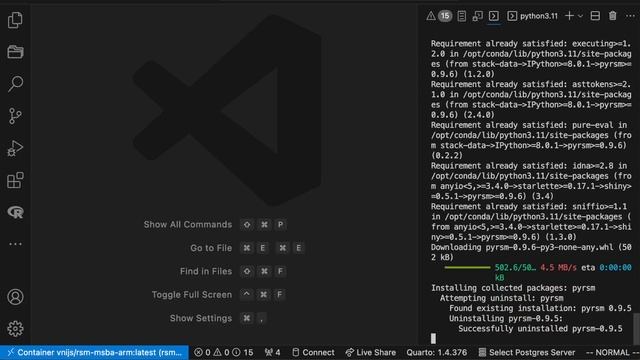Switch to the Ports panel tab
Screen dimensions: 640x360
pos(477,16)
